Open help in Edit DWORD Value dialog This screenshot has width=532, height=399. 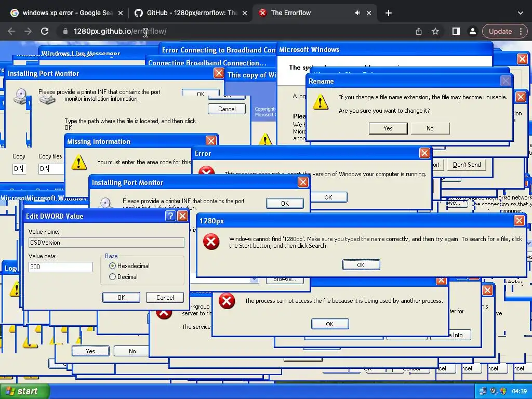point(170,216)
